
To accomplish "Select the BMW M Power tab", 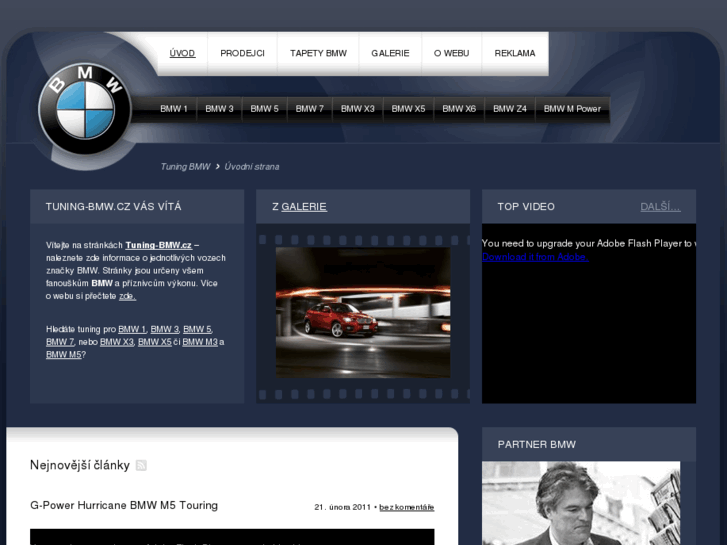I will (572, 109).
